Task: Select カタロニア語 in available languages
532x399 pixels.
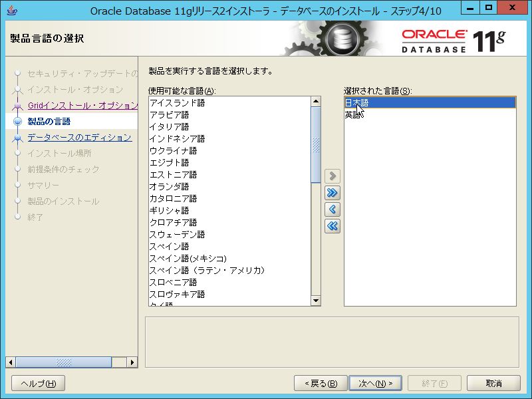Action: click(x=229, y=198)
